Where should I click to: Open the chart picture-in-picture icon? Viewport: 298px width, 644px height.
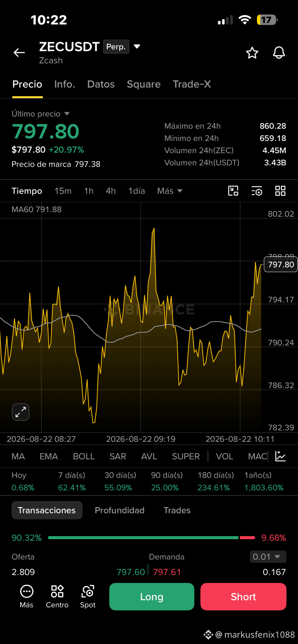(233, 191)
